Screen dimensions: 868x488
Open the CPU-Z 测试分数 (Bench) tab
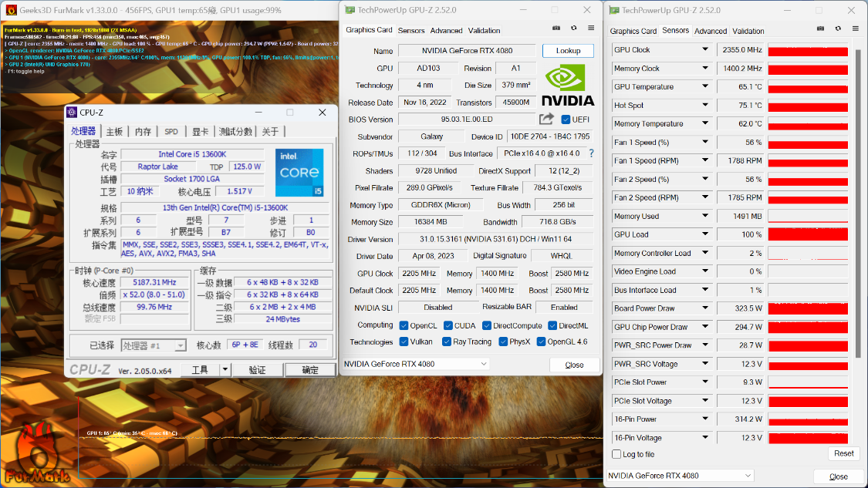pyautogui.click(x=235, y=132)
